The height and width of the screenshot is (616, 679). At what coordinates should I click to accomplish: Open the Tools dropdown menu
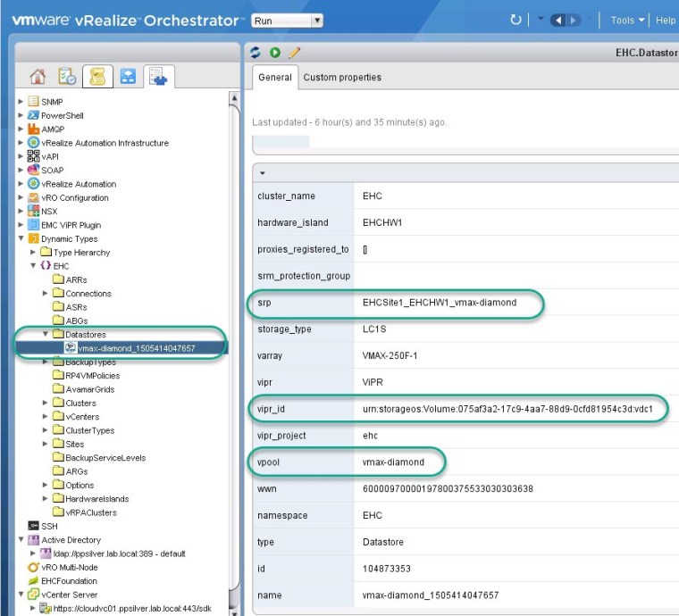[627, 20]
